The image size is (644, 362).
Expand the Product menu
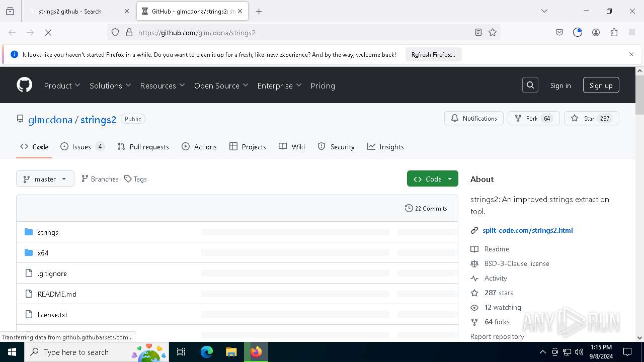[62, 85]
